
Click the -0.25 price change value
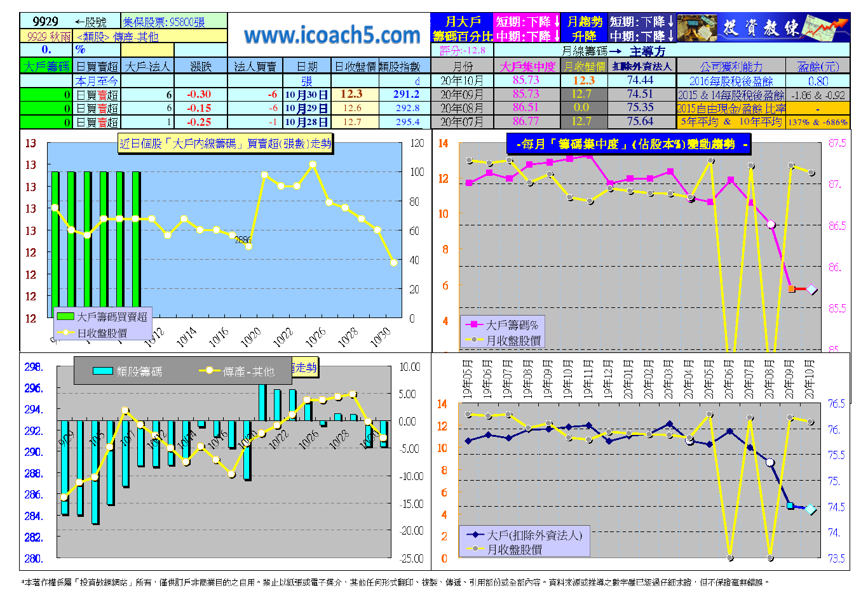[199, 122]
